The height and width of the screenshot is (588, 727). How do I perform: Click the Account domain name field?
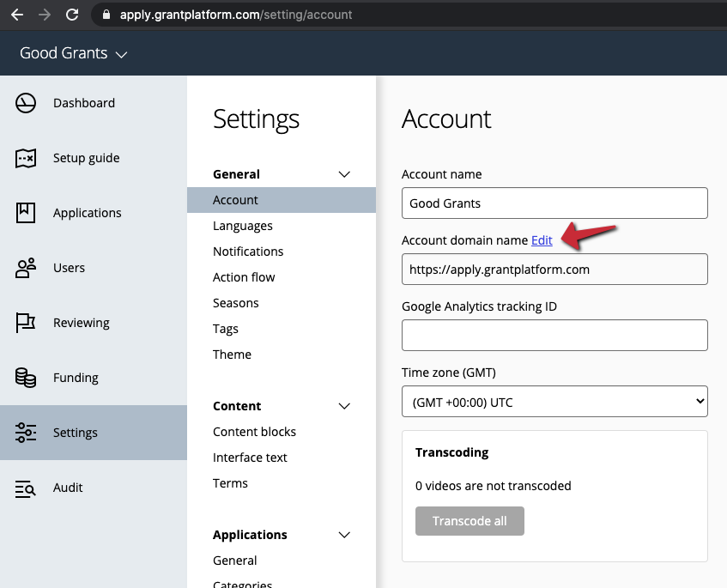(x=554, y=270)
